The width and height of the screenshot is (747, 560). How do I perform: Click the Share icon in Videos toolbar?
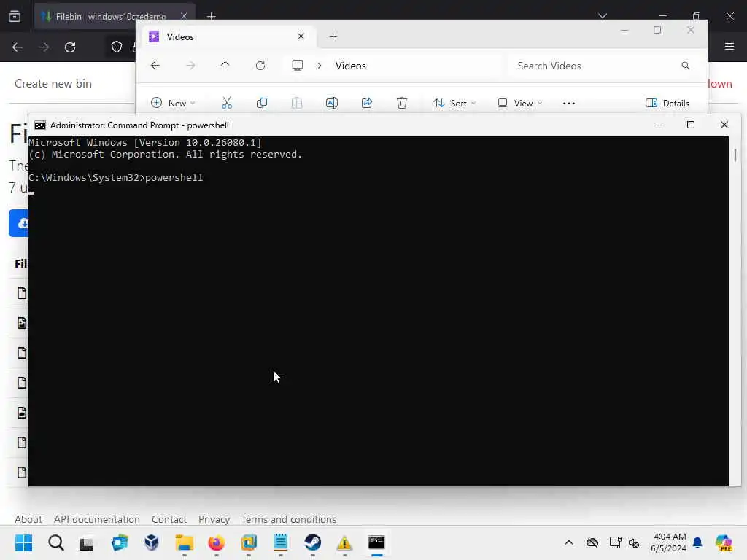[367, 103]
